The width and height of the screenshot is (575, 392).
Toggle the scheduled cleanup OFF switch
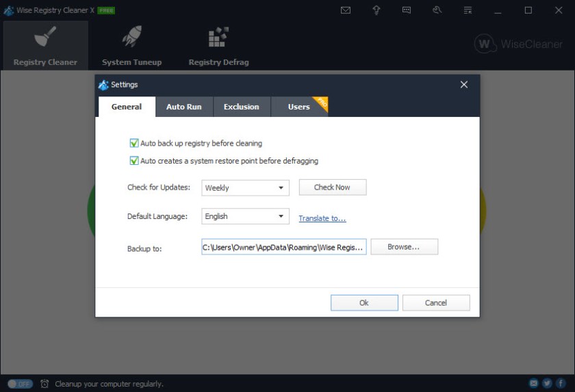[x=20, y=384]
